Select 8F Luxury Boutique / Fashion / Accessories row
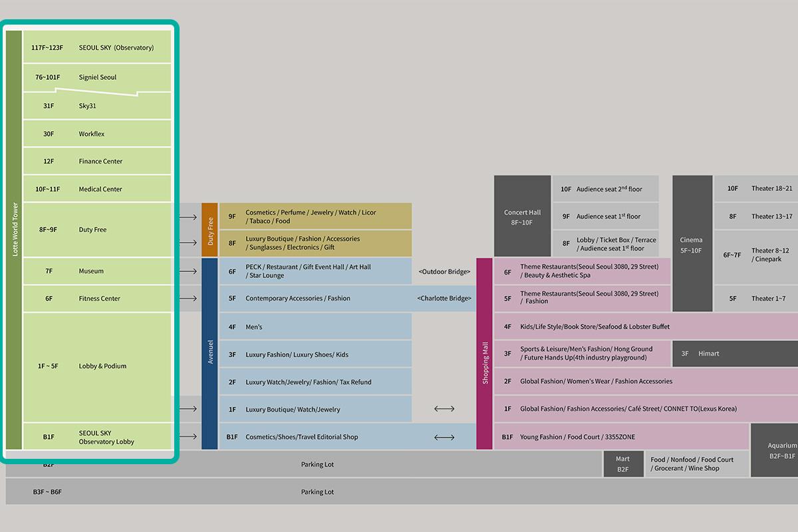The height and width of the screenshot is (532, 798). coord(316,243)
